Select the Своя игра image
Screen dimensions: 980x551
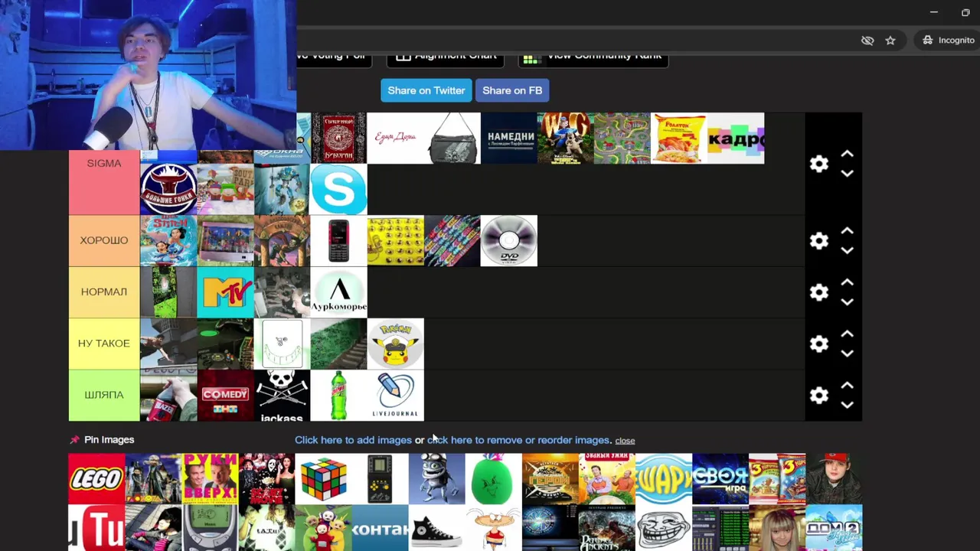tap(720, 479)
